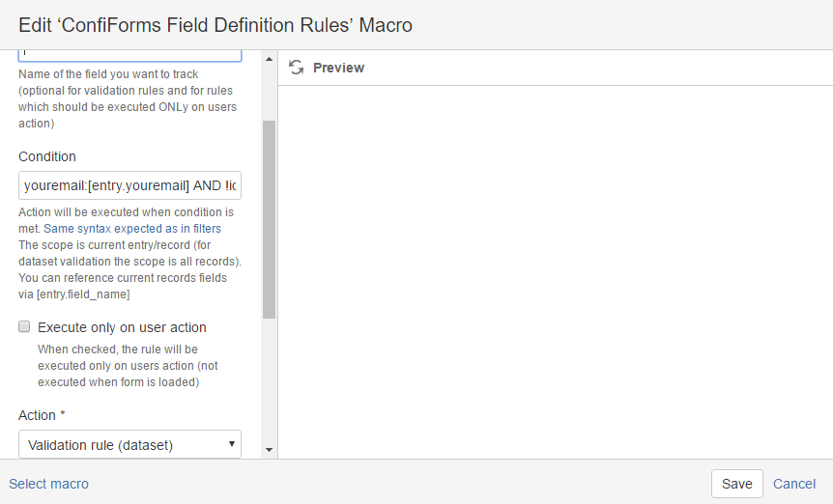Focus the field name input box

point(129,55)
